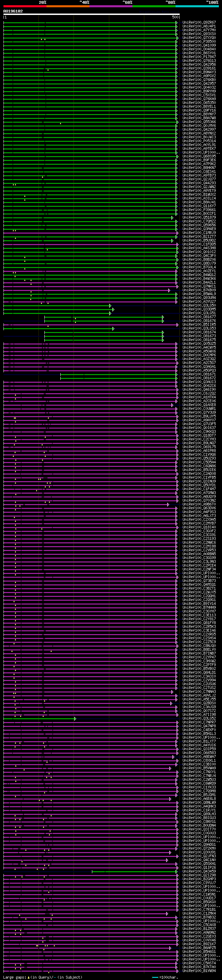This screenshot has width=222, height=980.
Task: Click the UniRef100_Q46I90 entry
Action: pyautogui.click(x=199, y=389)
